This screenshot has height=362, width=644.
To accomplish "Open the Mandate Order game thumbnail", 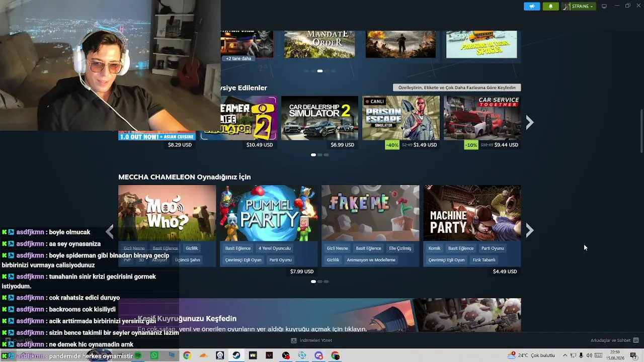I will tap(319, 44).
